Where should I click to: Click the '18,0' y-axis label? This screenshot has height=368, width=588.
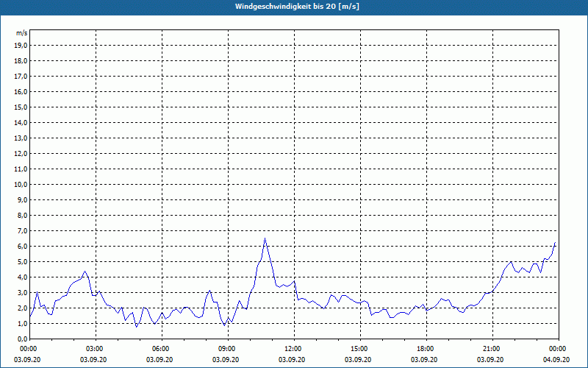tap(21, 61)
